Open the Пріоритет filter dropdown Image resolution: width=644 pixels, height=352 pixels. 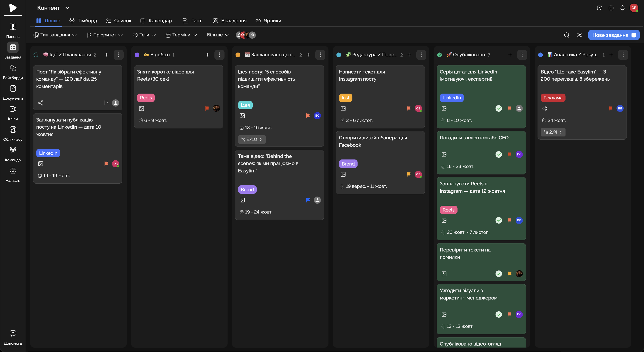click(104, 35)
